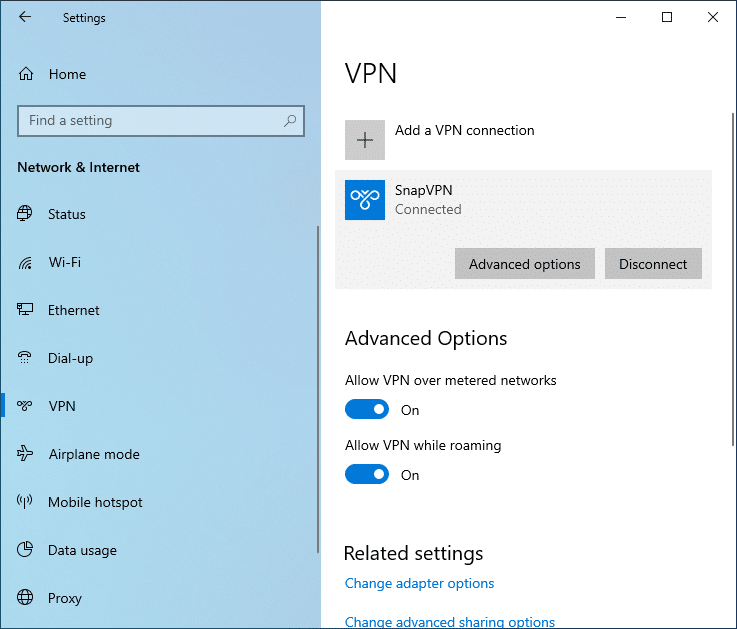This screenshot has width=737, height=629.
Task: Go back using the arrow button
Action: (x=25, y=17)
